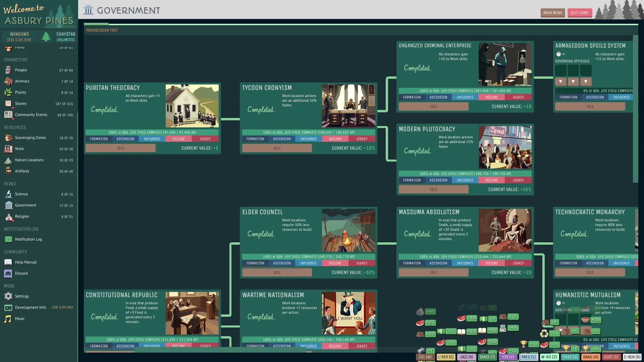
Task: Click Puritan Theocracy IDLE progress bar
Action: point(120,148)
